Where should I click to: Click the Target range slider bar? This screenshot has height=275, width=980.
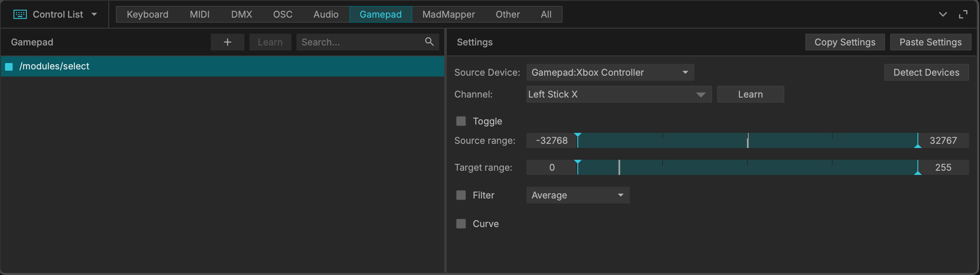click(x=748, y=167)
